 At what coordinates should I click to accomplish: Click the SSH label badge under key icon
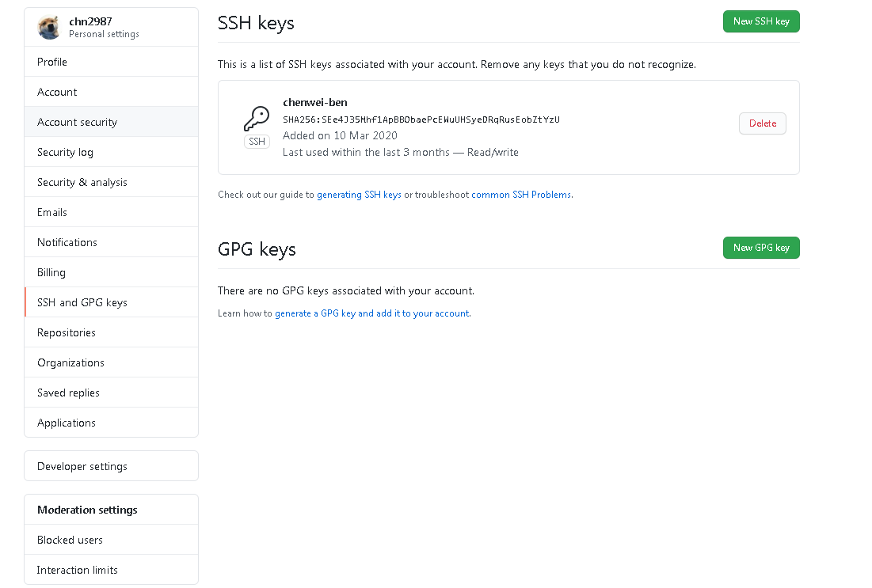click(257, 142)
